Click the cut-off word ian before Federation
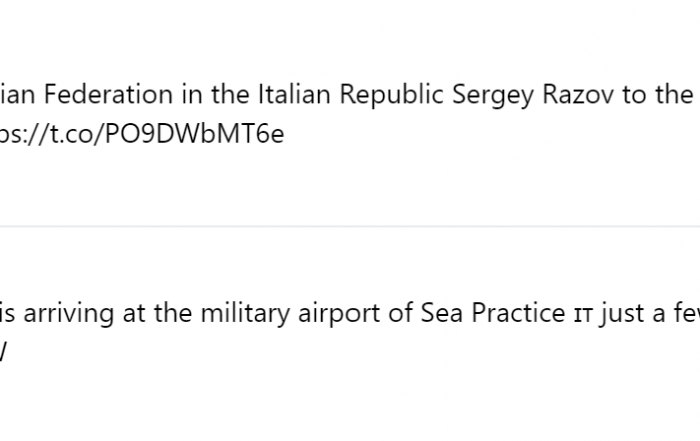Viewport: 700px width, 441px height. (17, 94)
